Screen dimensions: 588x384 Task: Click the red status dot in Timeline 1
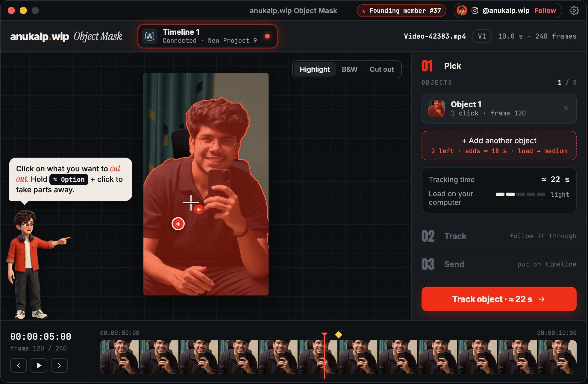click(x=267, y=36)
